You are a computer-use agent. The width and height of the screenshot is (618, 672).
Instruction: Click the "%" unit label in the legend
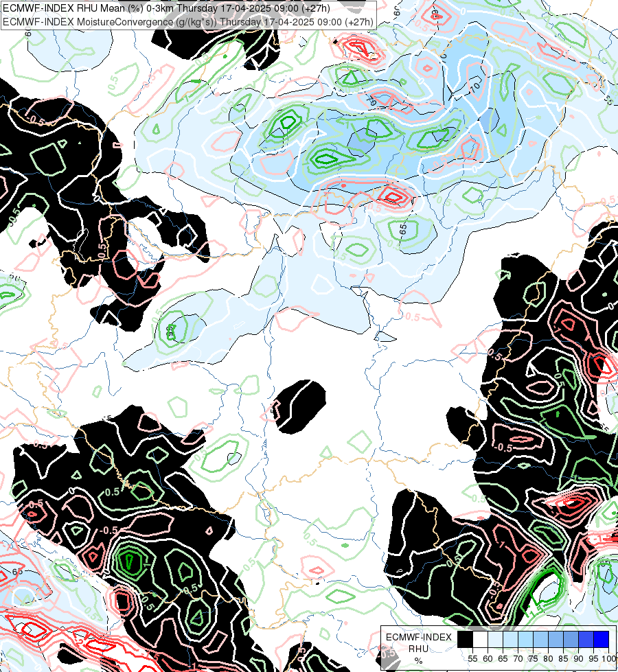pos(418,661)
